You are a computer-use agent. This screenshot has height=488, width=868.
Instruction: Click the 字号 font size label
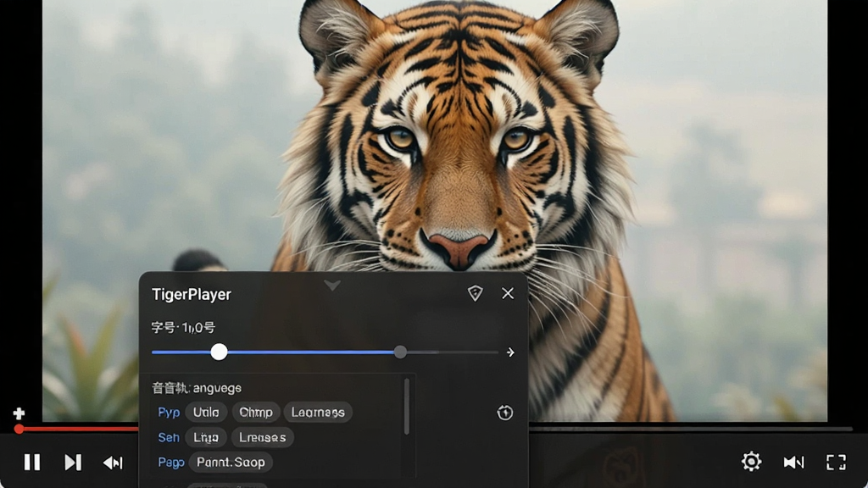click(183, 328)
